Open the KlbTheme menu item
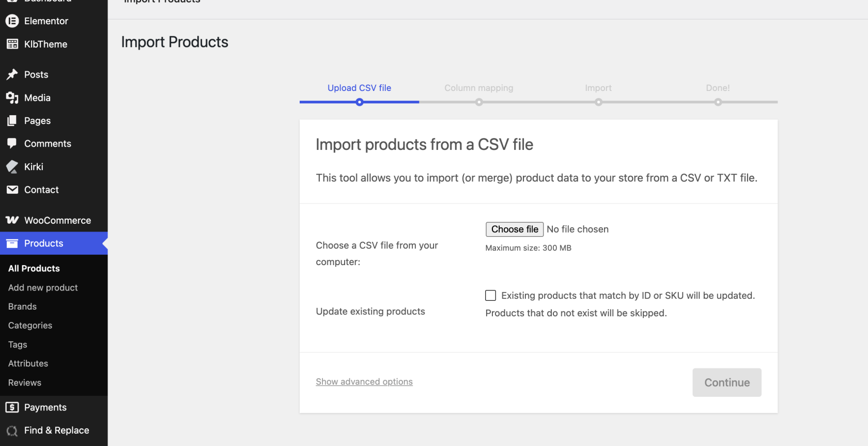 54,44
